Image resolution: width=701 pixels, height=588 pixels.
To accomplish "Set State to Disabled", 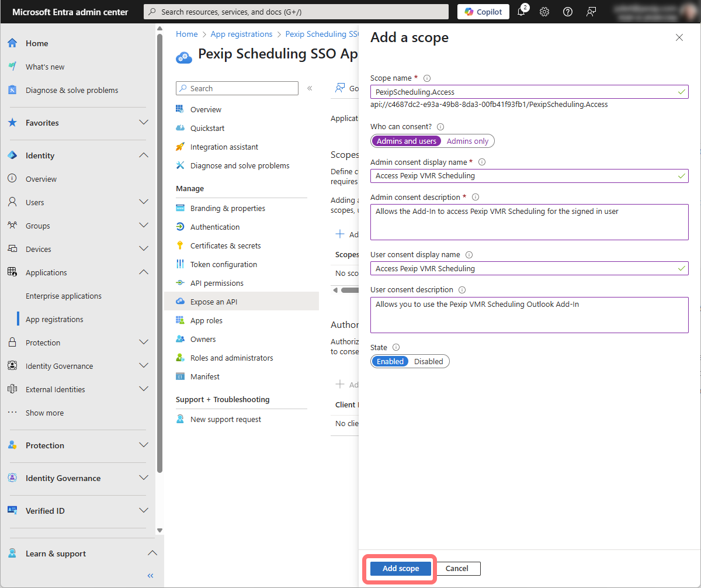I will coord(429,361).
